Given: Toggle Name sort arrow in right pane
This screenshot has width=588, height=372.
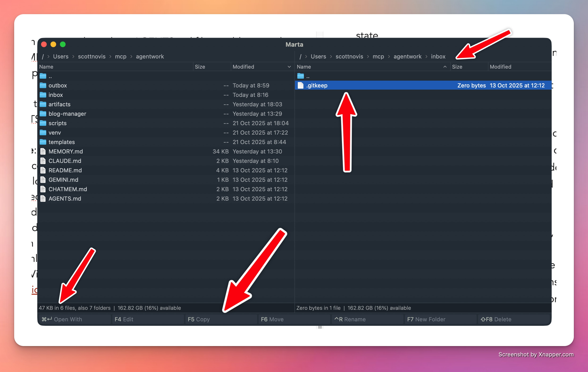Looking at the screenshot, I should click(445, 67).
